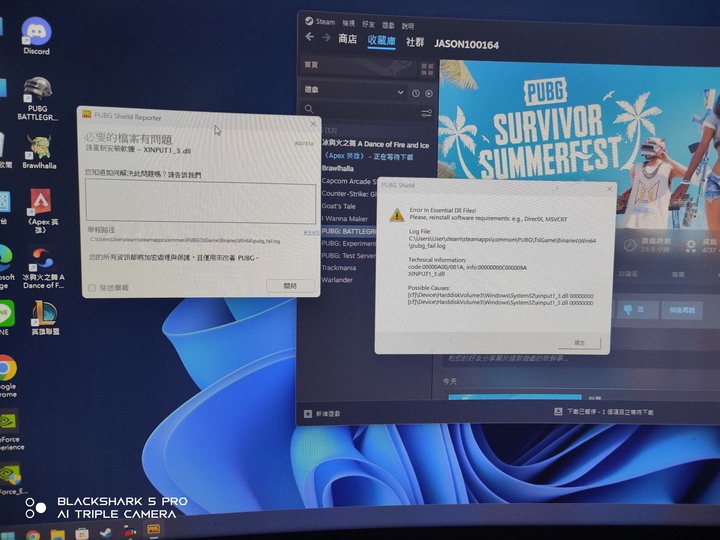This screenshot has height=540, width=720.
Task: Click the feedback text box in PUBG Shield Reporter
Action: 201,203
